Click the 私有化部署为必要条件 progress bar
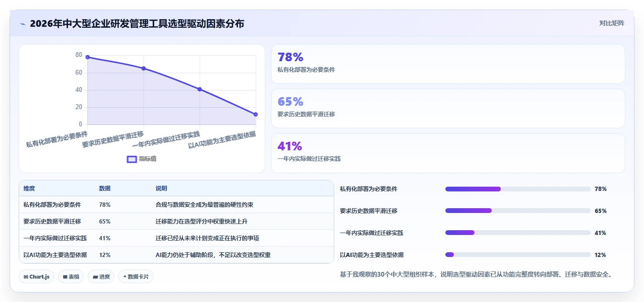 coord(518,189)
